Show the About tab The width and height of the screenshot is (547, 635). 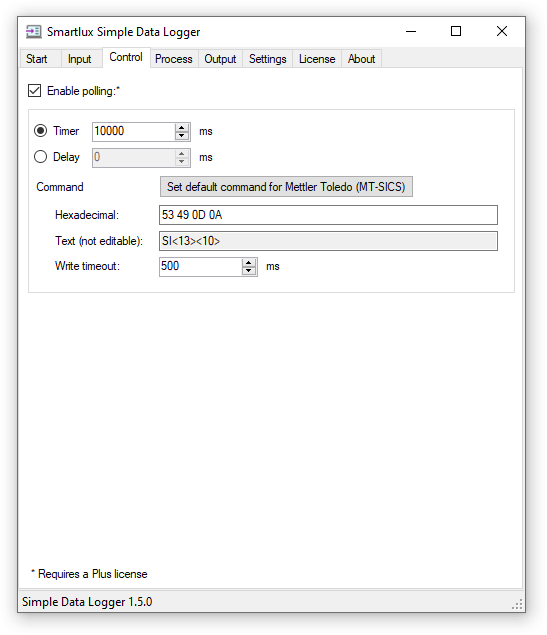point(362,59)
